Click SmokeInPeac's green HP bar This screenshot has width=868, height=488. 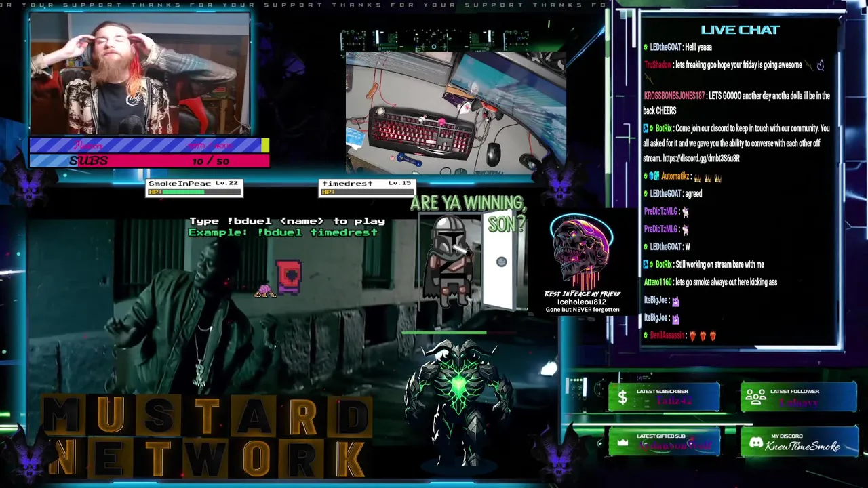[x=194, y=192]
